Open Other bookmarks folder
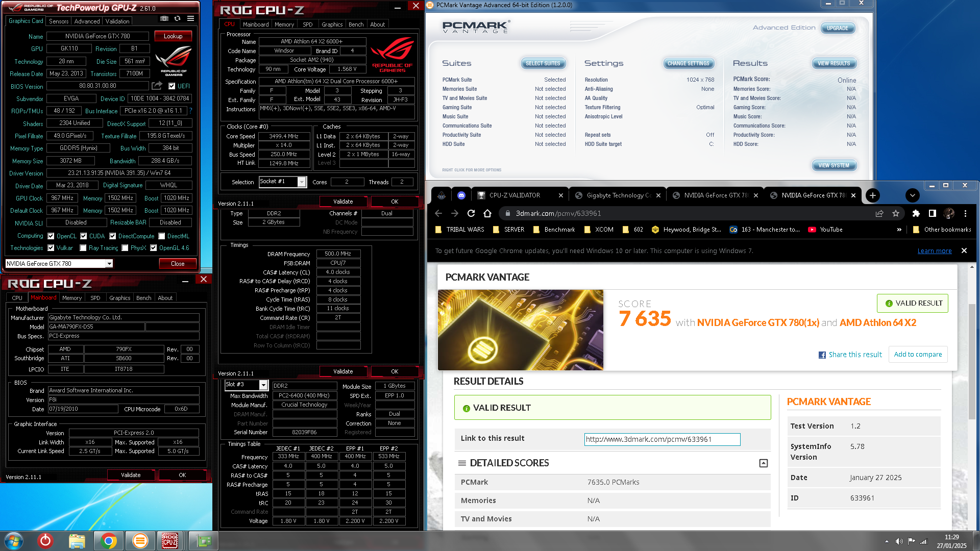 click(942, 230)
